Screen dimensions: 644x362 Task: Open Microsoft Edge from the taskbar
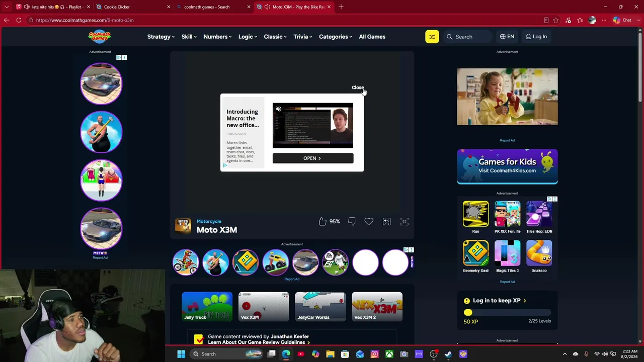[286, 354]
